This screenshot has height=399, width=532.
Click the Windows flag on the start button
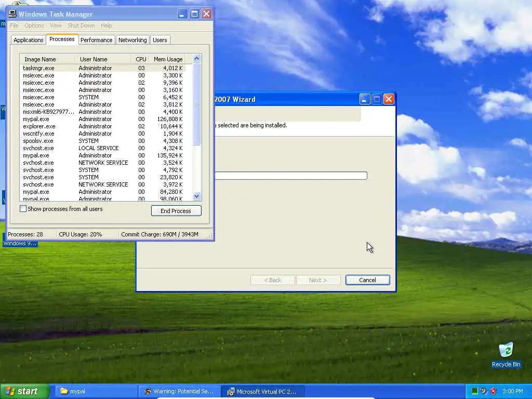pyautogui.click(x=10, y=391)
